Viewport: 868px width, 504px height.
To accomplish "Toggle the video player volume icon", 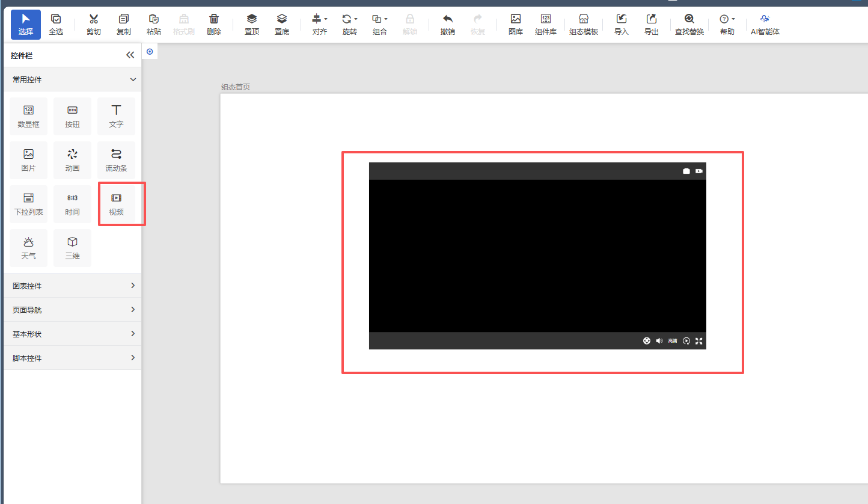I will pos(659,341).
